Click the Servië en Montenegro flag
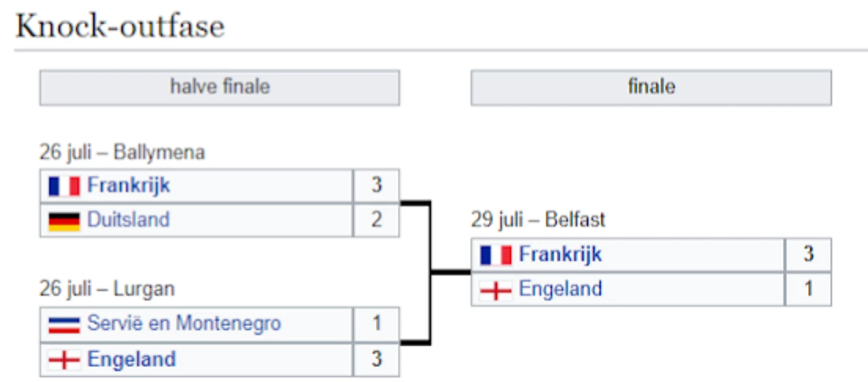This screenshot has width=868, height=382. click(x=64, y=324)
